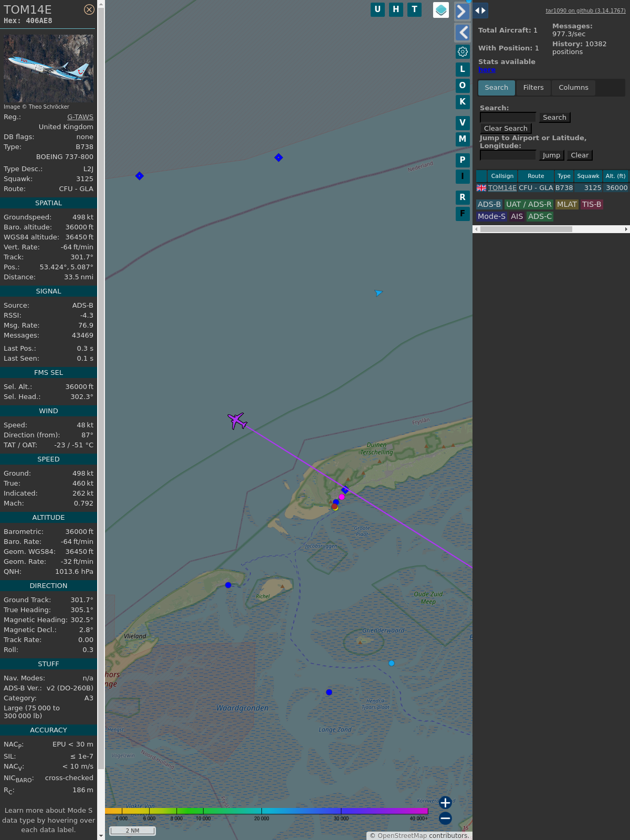The image size is (630, 840).
Task: Switch to the Filters tab
Action: 533,88
